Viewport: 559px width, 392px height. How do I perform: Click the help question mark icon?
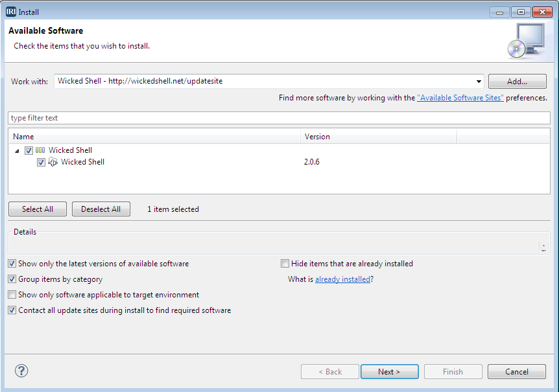[21, 371]
